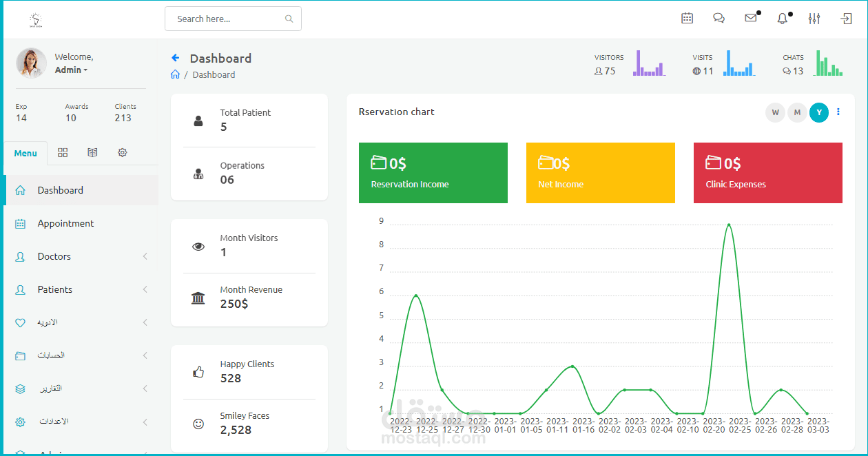This screenshot has height=456, width=868.
Task: Click the home icon in breadcrumb
Action: pyautogui.click(x=175, y=74)
